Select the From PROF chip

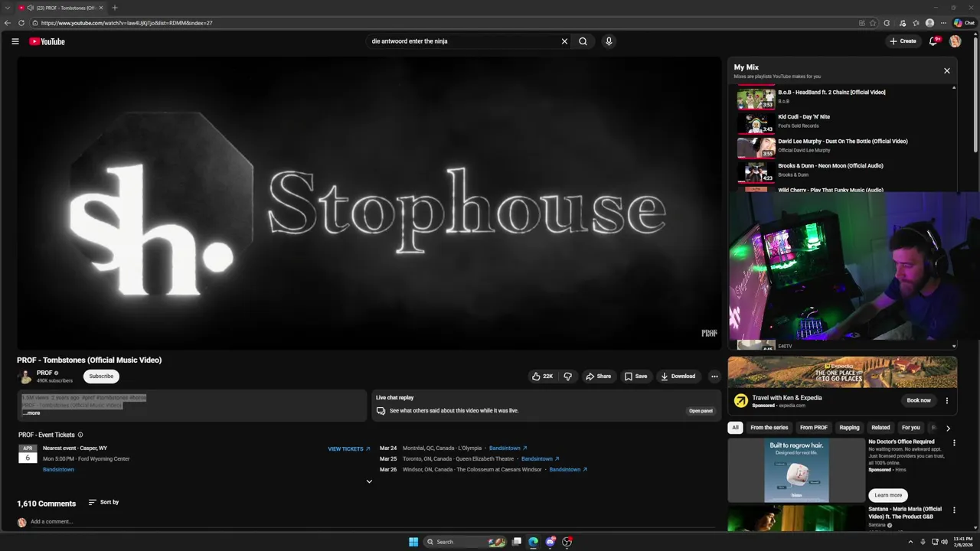813,428
